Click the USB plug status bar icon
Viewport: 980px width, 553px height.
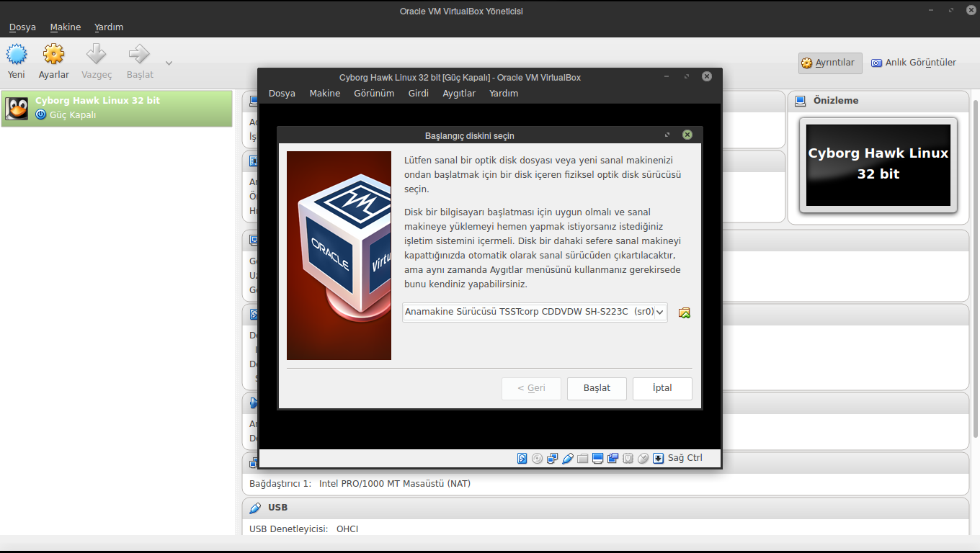568,458
